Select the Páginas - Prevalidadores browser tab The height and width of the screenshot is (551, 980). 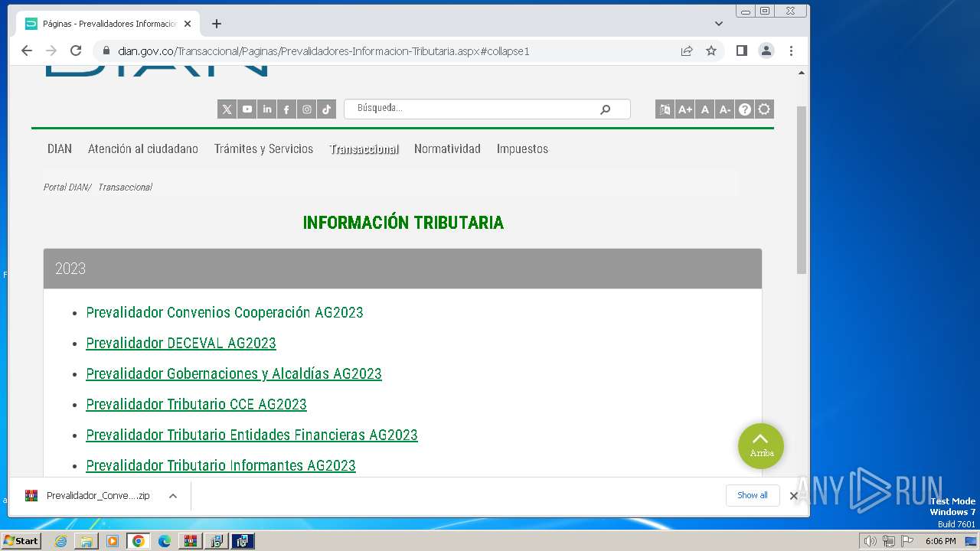[x=107, y=24]
